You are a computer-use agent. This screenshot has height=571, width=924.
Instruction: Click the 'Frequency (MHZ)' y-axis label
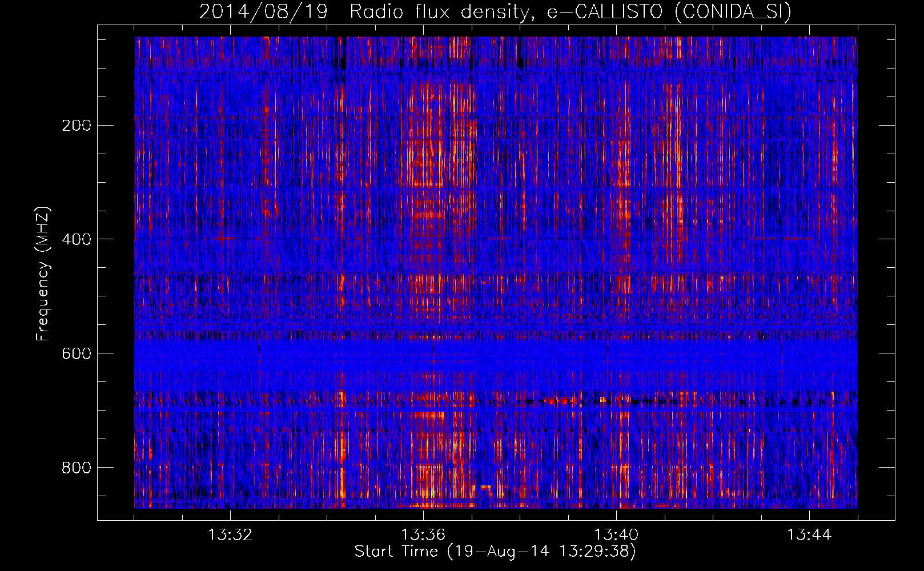pyautogui.click(x=43, y=274)
